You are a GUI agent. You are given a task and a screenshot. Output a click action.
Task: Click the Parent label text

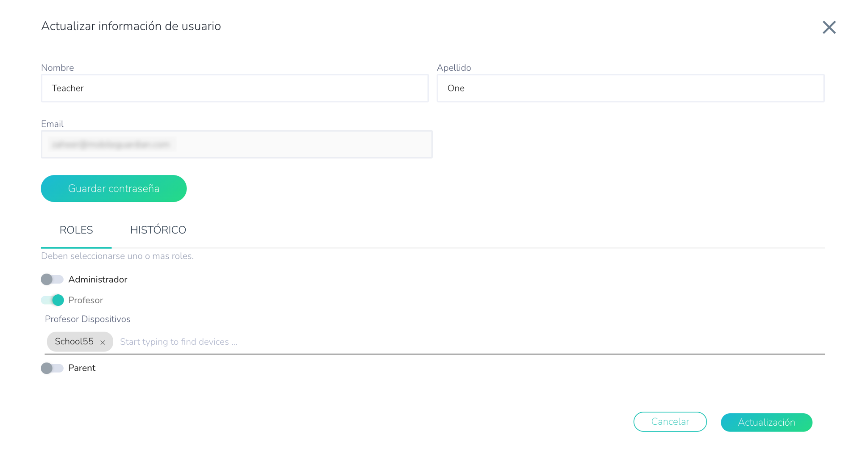82,368
